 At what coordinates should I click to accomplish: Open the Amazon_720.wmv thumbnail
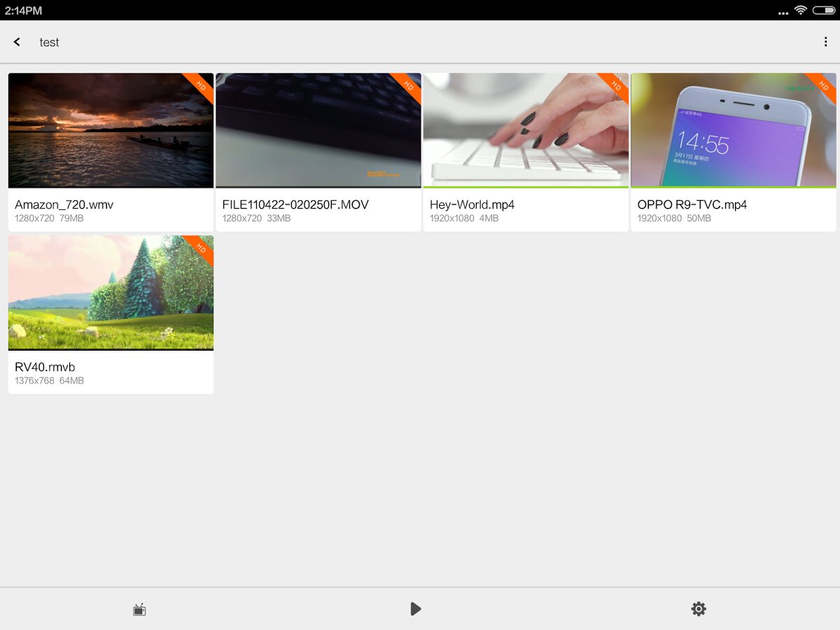click(111, 130)
